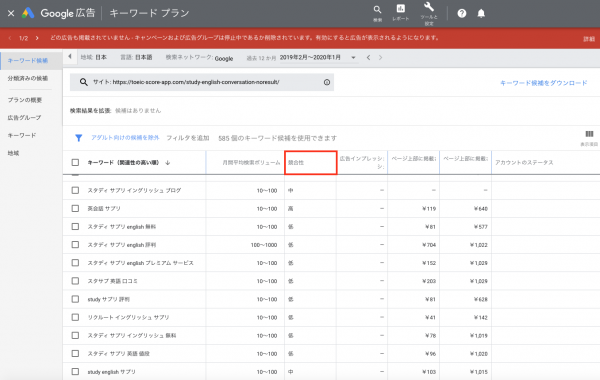Click the blue filter funnel icon

(x=78, y=138)
